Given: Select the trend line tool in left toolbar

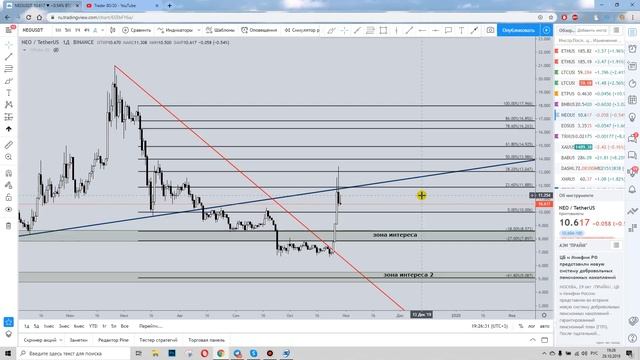Looking at the screenshot, I should pos(9,56).
